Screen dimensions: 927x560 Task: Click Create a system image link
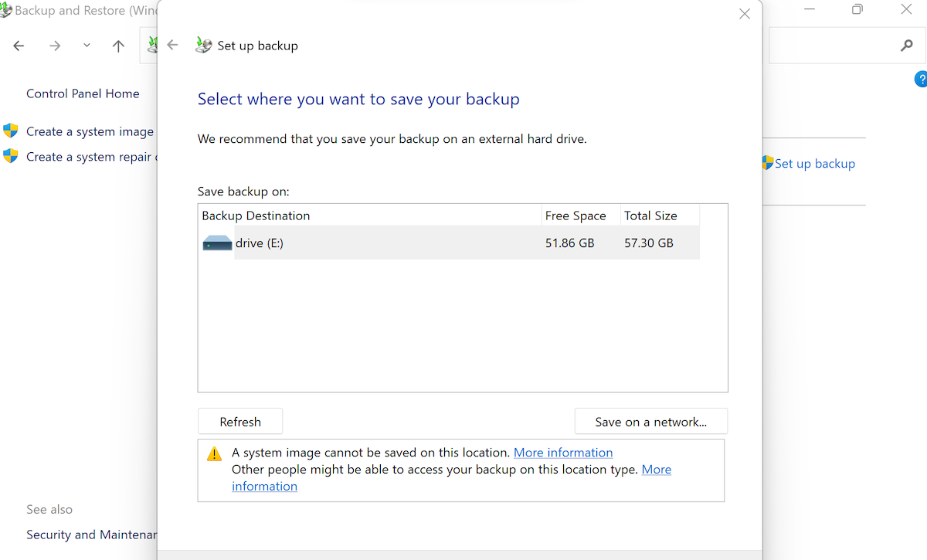(90, 131)
